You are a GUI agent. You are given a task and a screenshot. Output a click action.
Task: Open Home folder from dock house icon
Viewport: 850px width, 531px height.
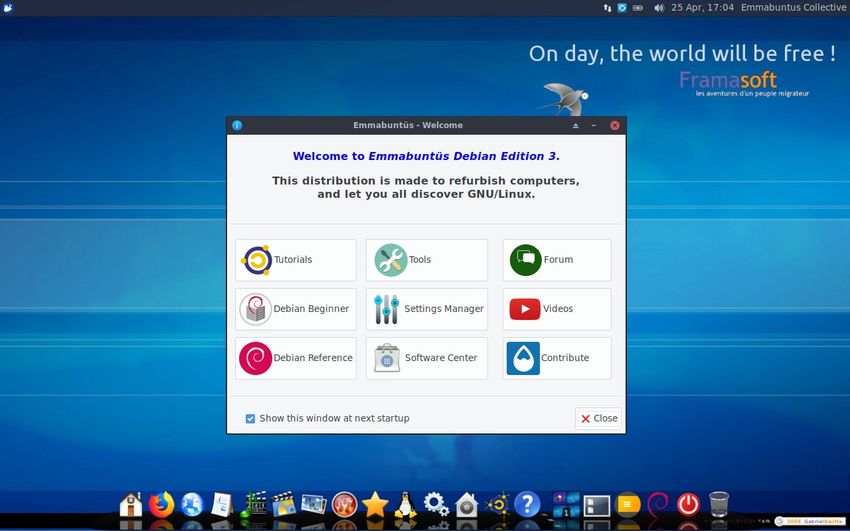[131, 504]
